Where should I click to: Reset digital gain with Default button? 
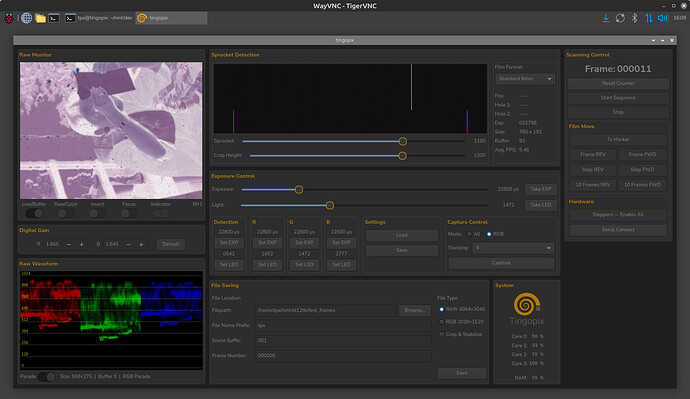tap(171, 244)
